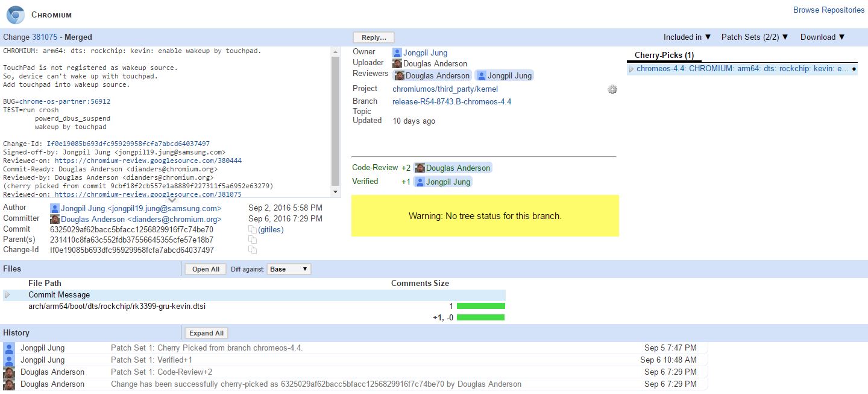Click the Open All files button
868x394 pixels.
coord(206,269)
